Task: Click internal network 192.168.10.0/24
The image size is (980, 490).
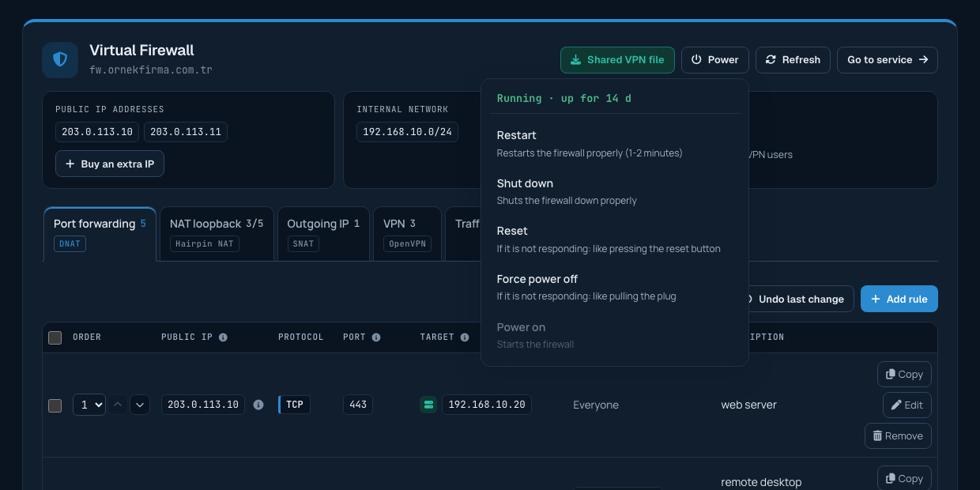Action: (407, 132)
